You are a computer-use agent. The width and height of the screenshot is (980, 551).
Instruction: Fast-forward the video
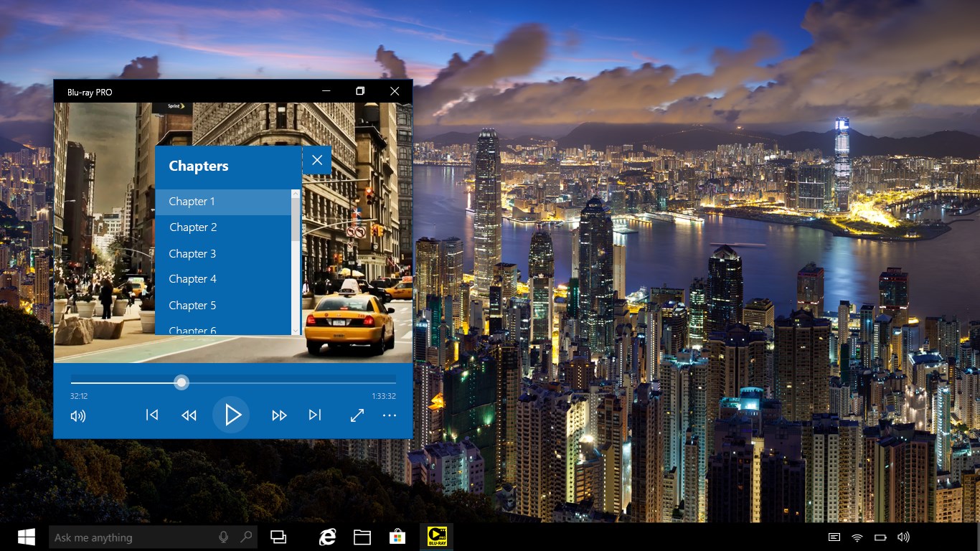(278, 415)
